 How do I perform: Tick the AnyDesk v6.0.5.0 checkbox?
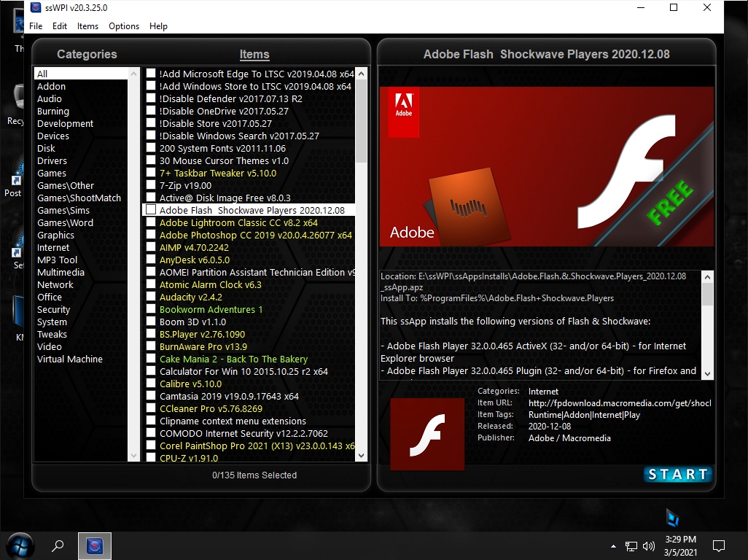tap(151, 260)
